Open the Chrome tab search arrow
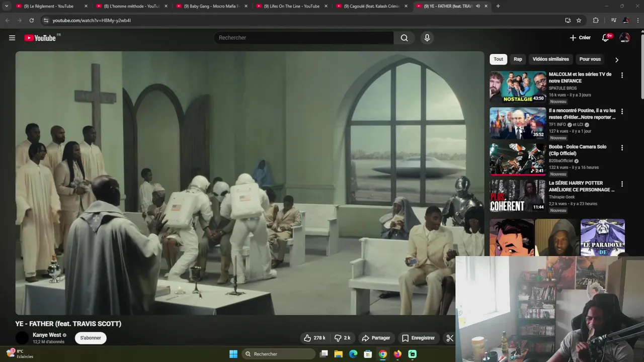This screenshot has height=362, width=644. pos(7,6)
